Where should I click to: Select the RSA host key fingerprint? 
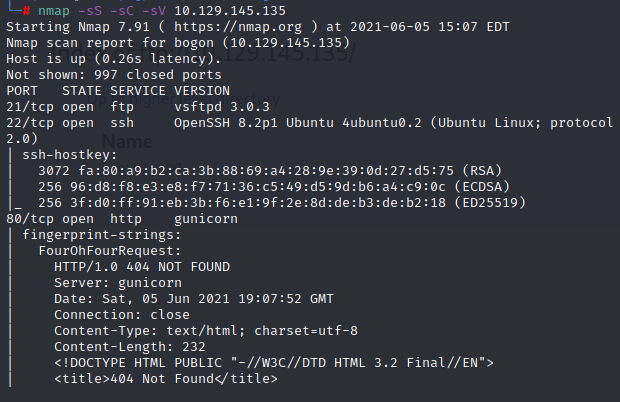266,171
